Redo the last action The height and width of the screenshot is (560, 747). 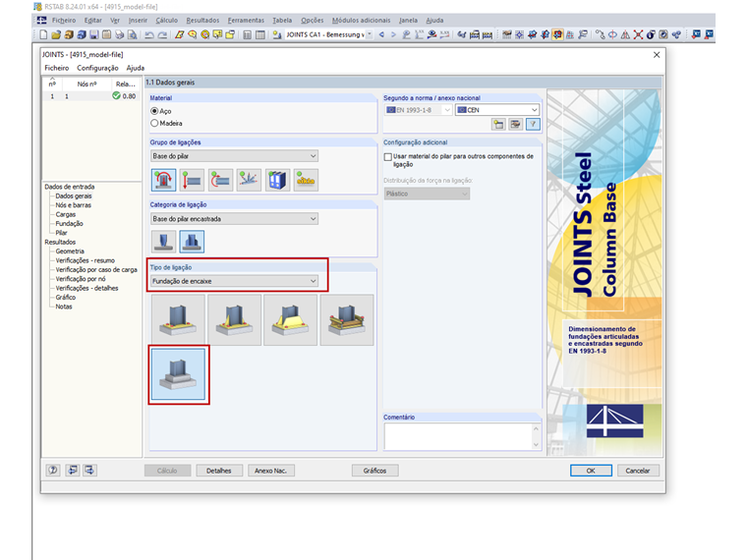coord(162,34)
